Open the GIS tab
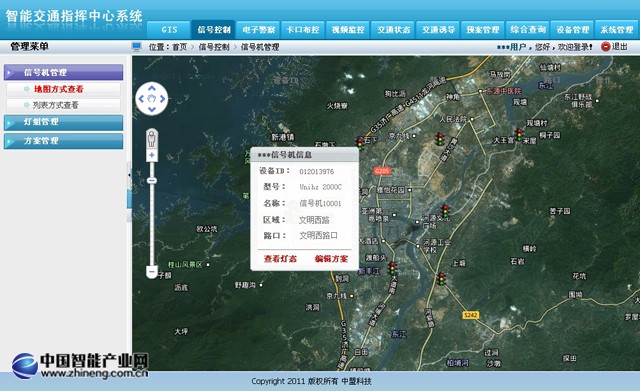The width and height of the screenshot is (640, 391). [169, 30]
